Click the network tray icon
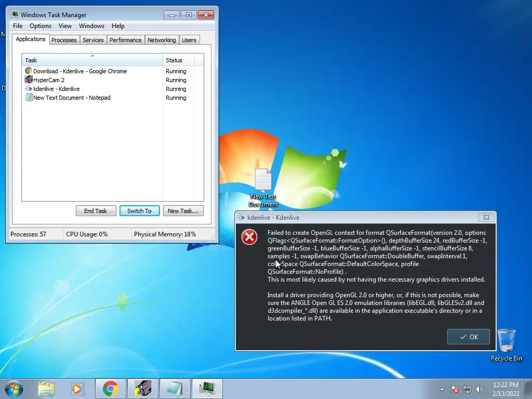The height and width of the screenshot is (399, 532). click(467, 389)
